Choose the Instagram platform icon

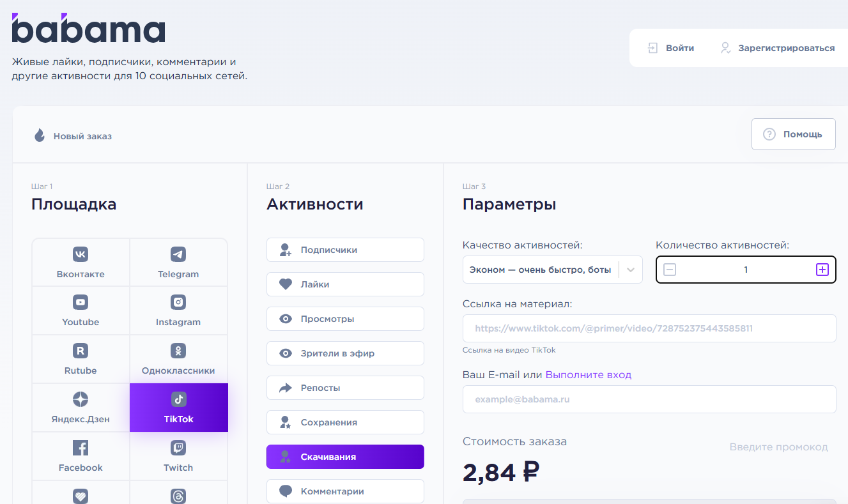178,302
